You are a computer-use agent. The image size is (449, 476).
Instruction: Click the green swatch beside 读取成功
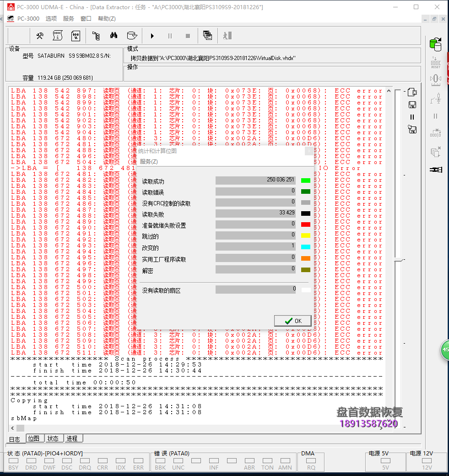tap(306, 180)
